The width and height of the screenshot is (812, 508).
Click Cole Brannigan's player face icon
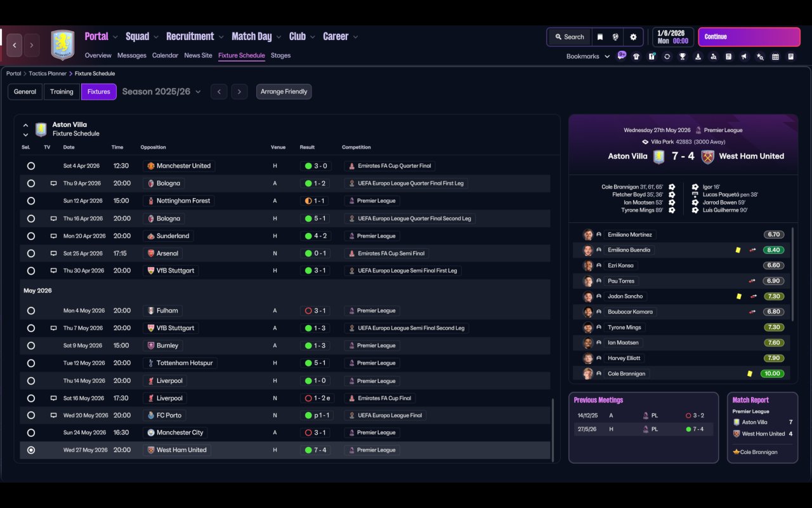click(588, 373)
